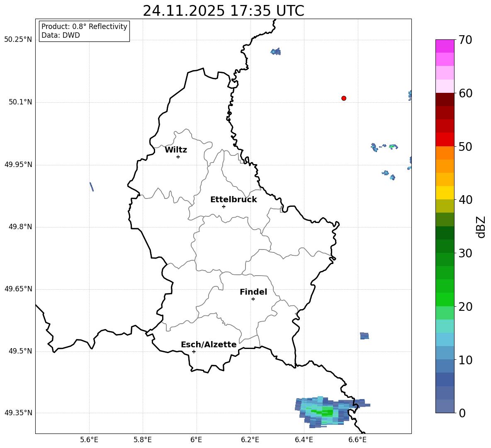The width and height of the screenshot is (491, 448).
Task: Click the dark red colorbar segment below 60
Action: pos(445,99)
